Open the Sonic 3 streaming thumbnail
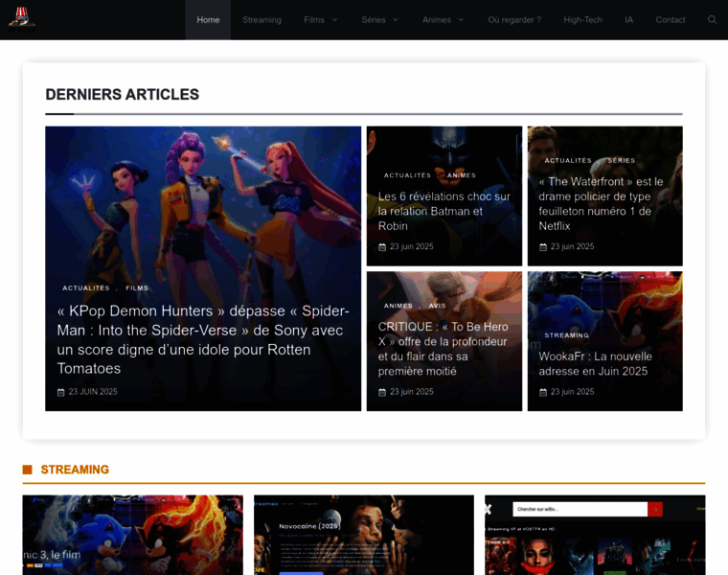The height and width of the screenshot is (575, 728). coord(133,535)
